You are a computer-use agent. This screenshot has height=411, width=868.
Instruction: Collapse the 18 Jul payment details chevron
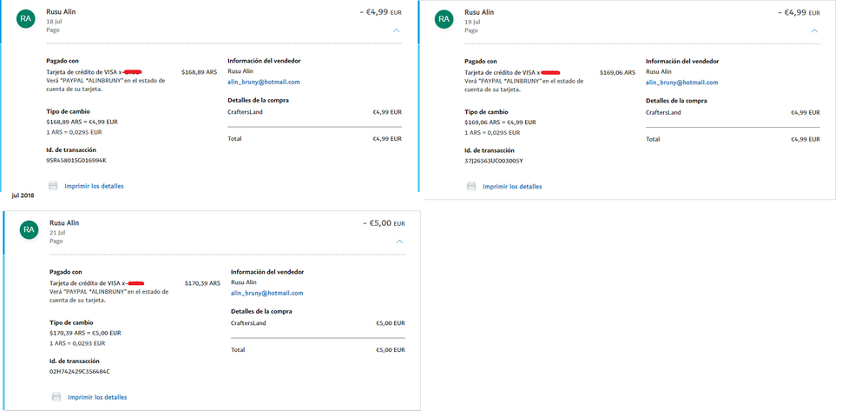coord(397,30)
